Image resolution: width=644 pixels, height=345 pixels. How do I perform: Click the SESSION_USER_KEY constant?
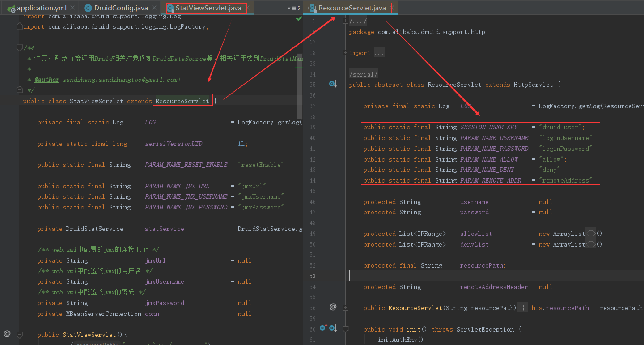[489, 127]
